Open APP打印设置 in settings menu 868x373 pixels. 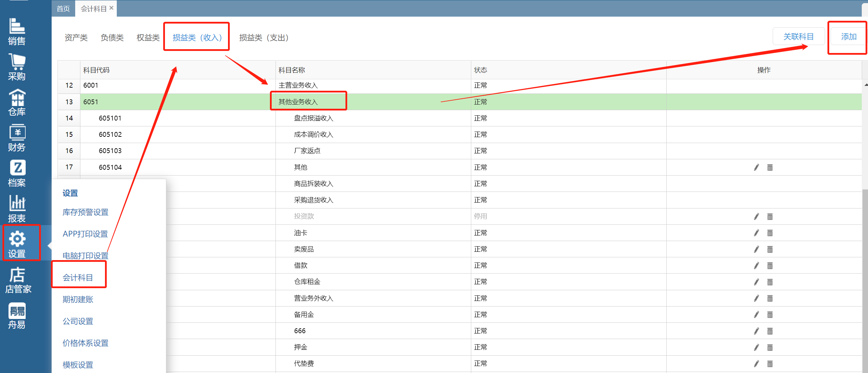(85, 234)
